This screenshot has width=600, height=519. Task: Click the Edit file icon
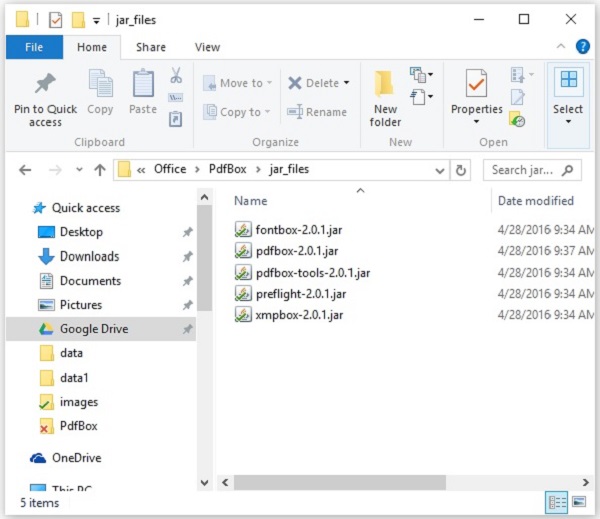[x=517, y=97]
